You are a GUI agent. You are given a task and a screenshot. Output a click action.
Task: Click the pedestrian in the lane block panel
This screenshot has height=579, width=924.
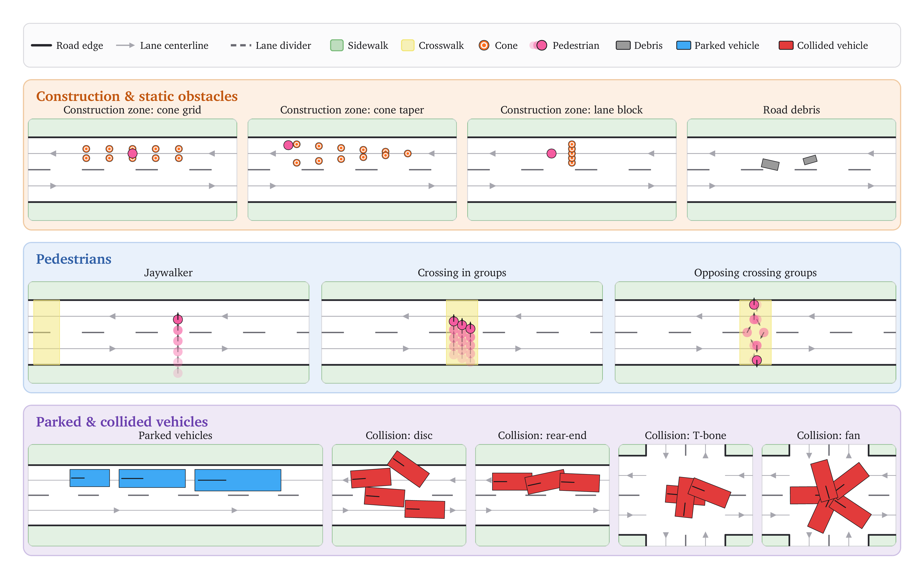click(551, 154)
